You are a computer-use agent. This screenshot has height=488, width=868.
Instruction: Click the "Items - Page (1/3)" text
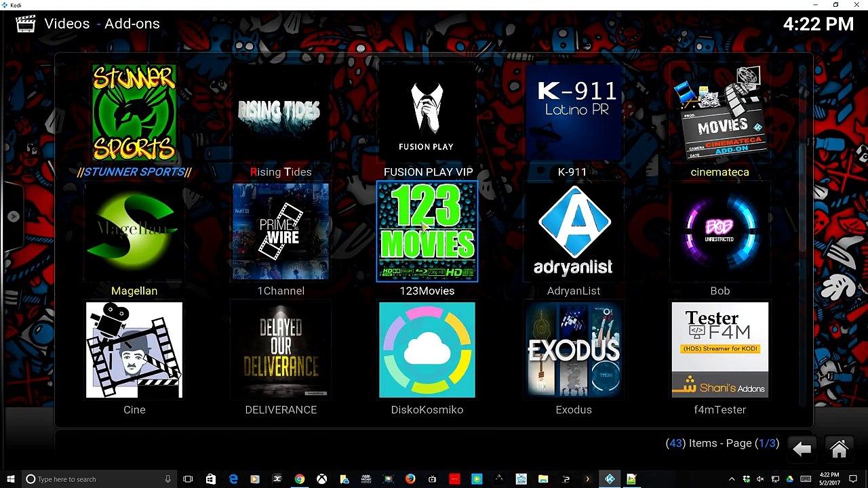[722, 443]
